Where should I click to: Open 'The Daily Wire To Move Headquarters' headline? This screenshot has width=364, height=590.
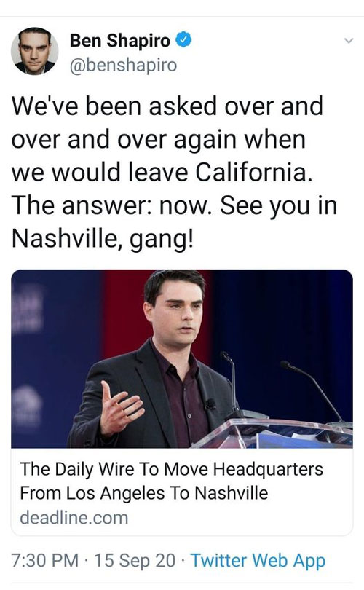(172, 469)
